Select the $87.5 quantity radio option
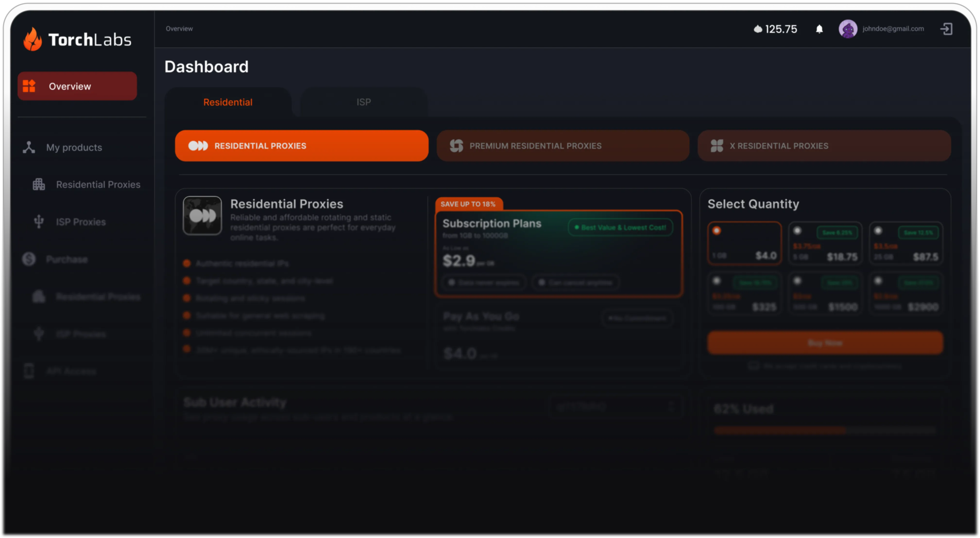Image resolution: width=980 pixels, height=538 pixels. 878,231
